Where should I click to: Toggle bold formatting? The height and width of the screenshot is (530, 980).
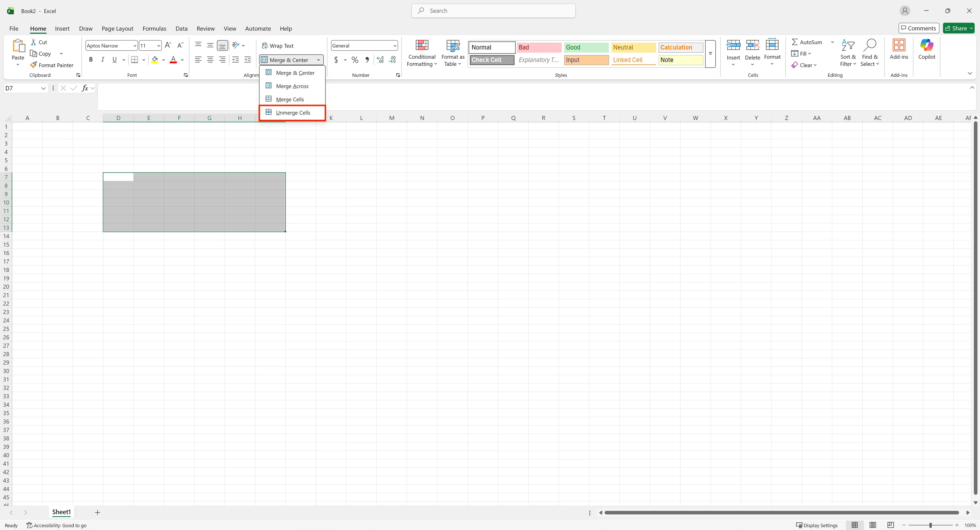tap(91, 59)
